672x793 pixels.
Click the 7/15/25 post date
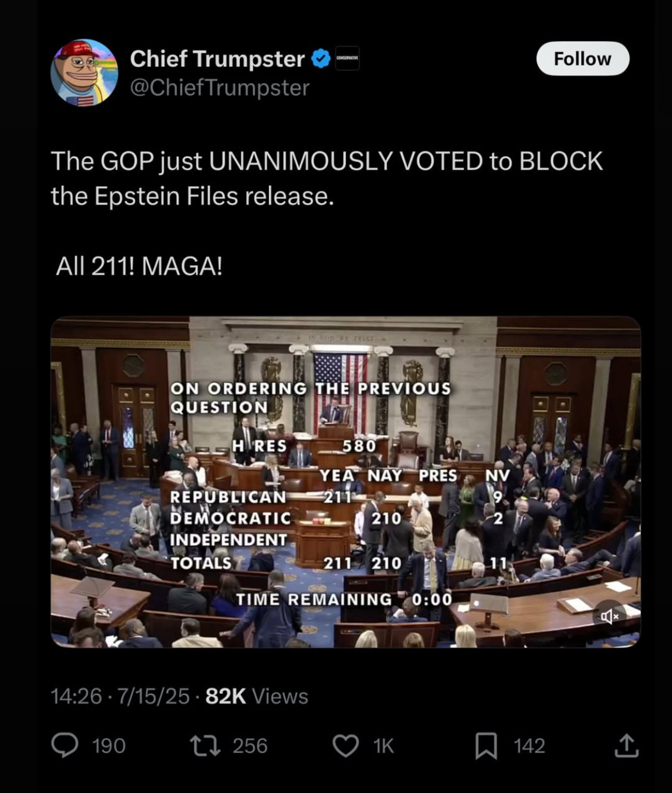click(154, 696)
